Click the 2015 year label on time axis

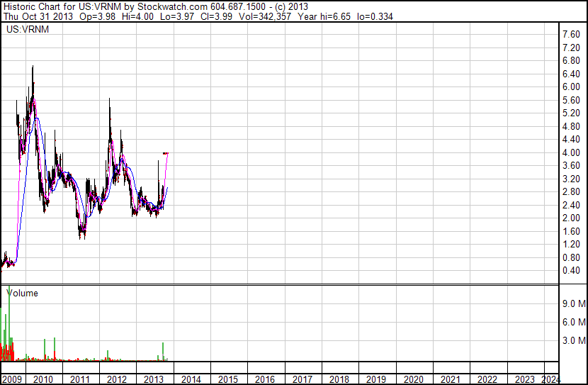(x=228, y=379)
